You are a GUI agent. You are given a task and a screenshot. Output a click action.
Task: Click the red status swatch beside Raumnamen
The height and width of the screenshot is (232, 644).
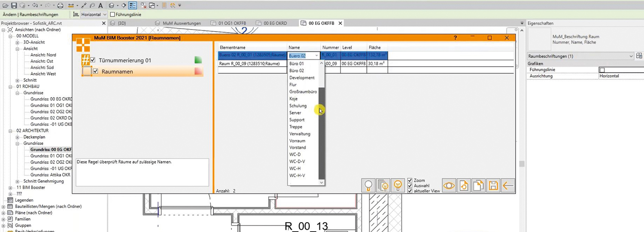[198, 72]
